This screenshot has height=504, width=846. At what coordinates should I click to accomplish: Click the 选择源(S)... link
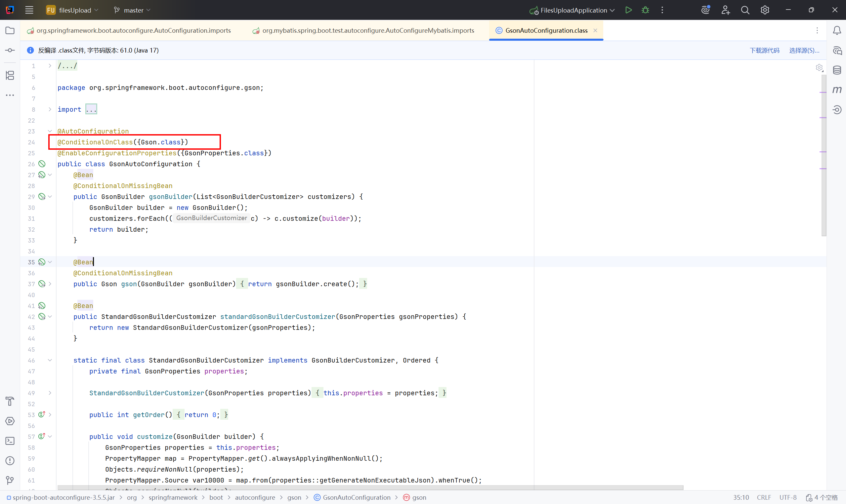[804, 50]
